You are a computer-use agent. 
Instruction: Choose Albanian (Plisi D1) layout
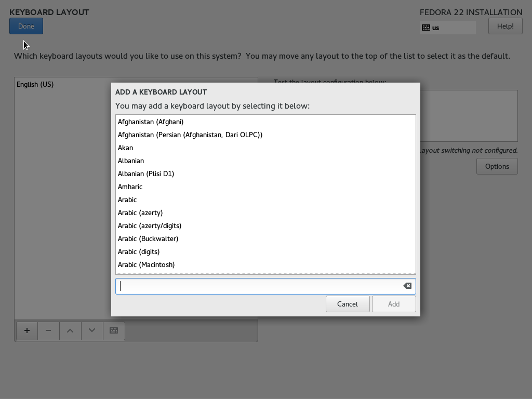(x=146, y=174)
